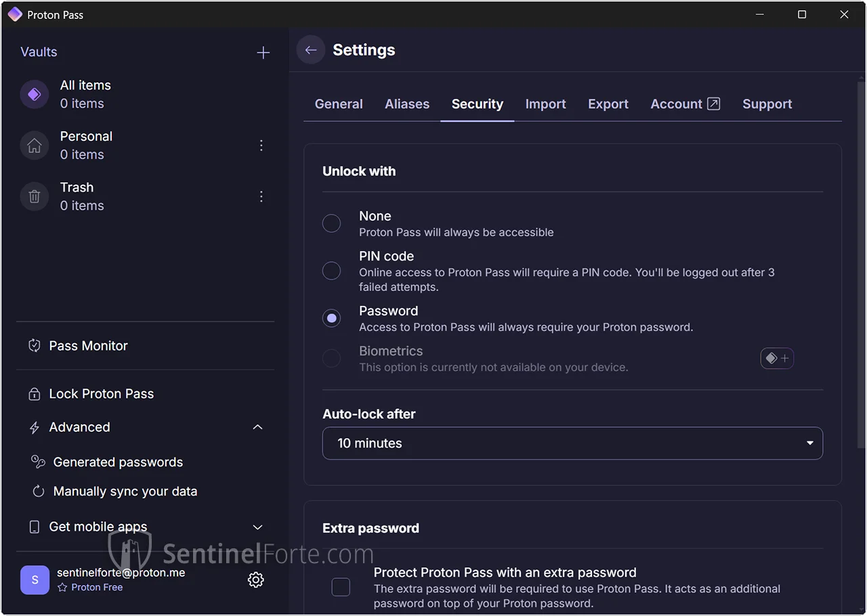867x616 pixels.
Task: Collapse the Advanced section chevron
Action: coord(257,427)
